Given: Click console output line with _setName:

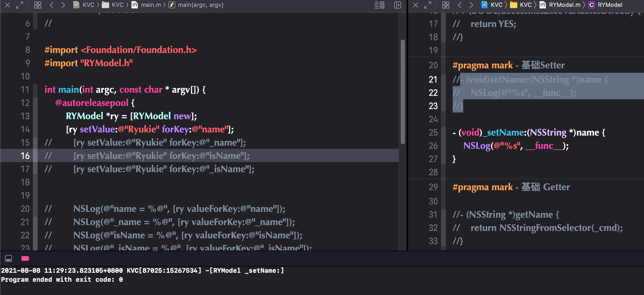Looking at the screenshot, I should 143,271.
